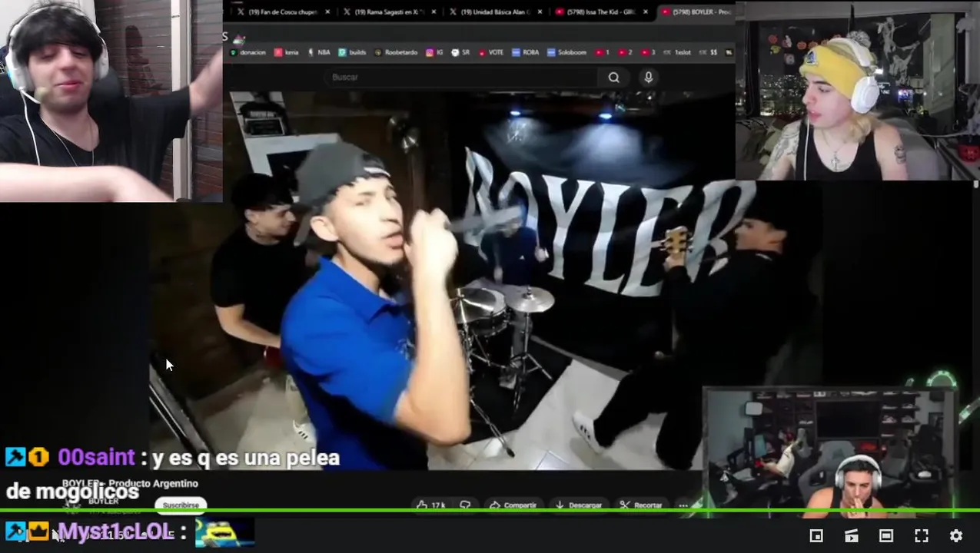Open the SR bookmark
The image size is (980, 553).
460,52
